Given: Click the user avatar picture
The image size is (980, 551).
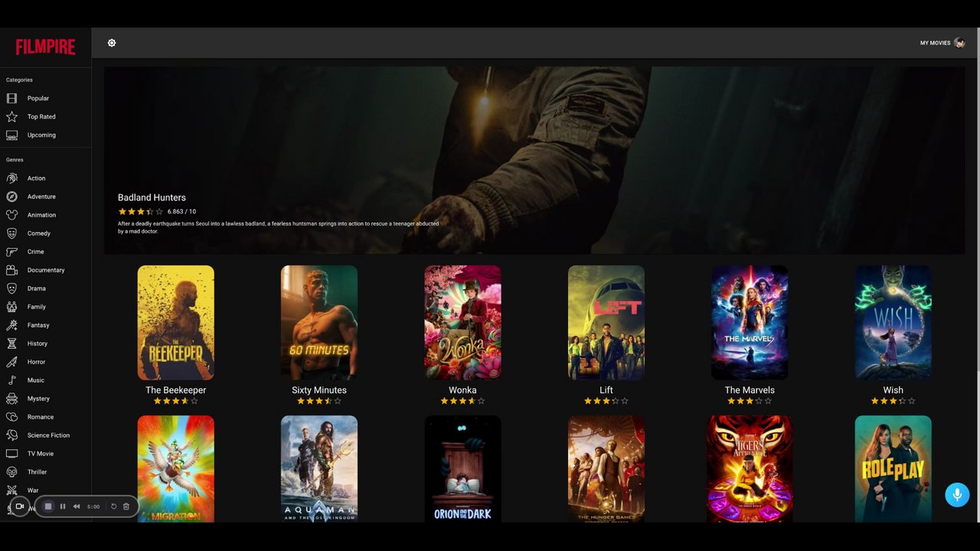Looking at the screenshot, I should coord(959,43).
